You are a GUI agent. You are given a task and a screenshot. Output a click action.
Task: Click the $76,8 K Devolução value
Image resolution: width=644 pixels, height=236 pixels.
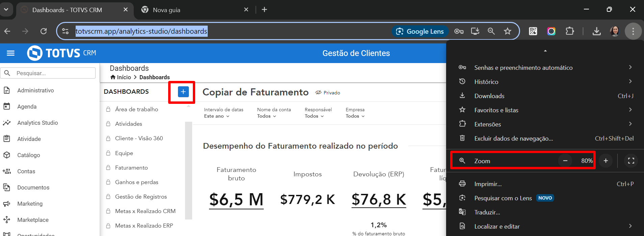[x=379, y=199]
